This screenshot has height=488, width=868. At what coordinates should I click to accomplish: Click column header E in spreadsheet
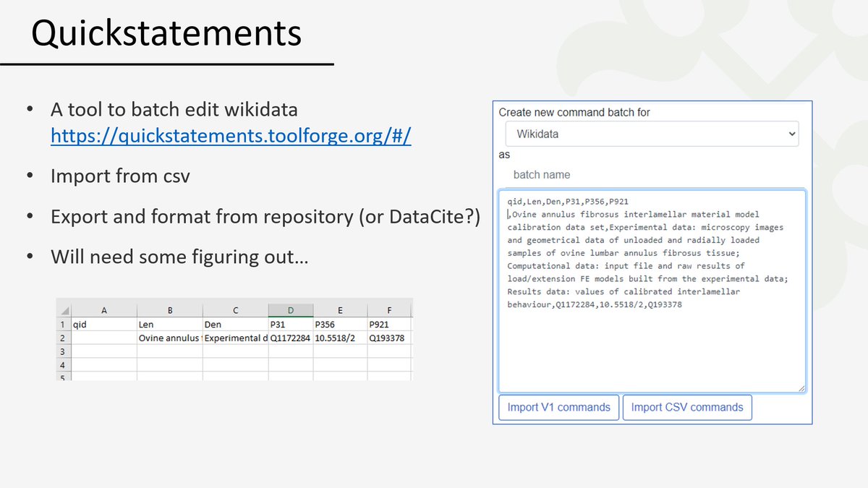[x=339, y=310]
